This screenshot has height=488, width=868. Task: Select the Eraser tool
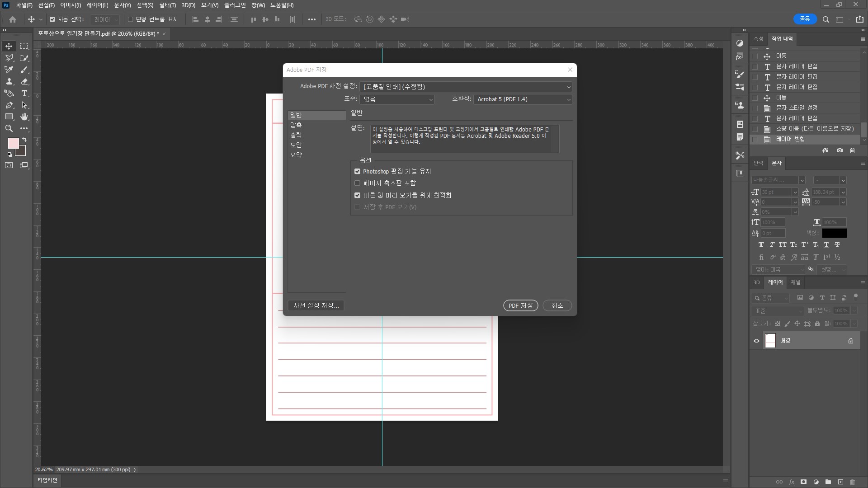pyautogui.click(x=24, y=82)
